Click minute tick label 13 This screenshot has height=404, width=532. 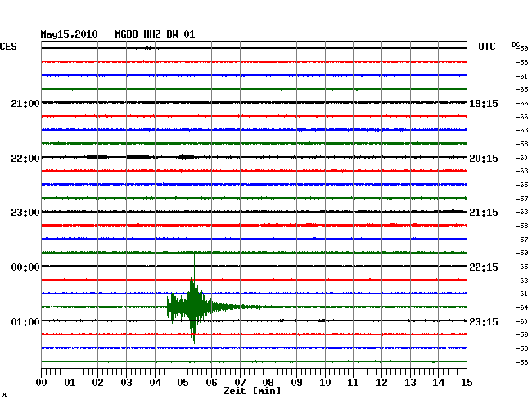(410, 383)
